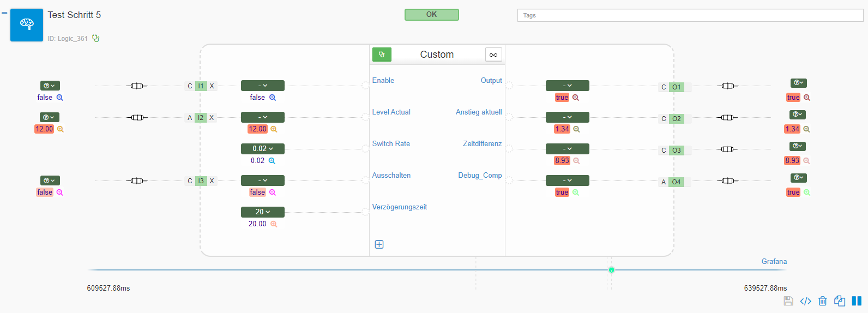The height and width of the screenshot is (313, 868).
Task: Click the stethoscope icon beside ID Logic_361
Action: (x=96, y=38)
